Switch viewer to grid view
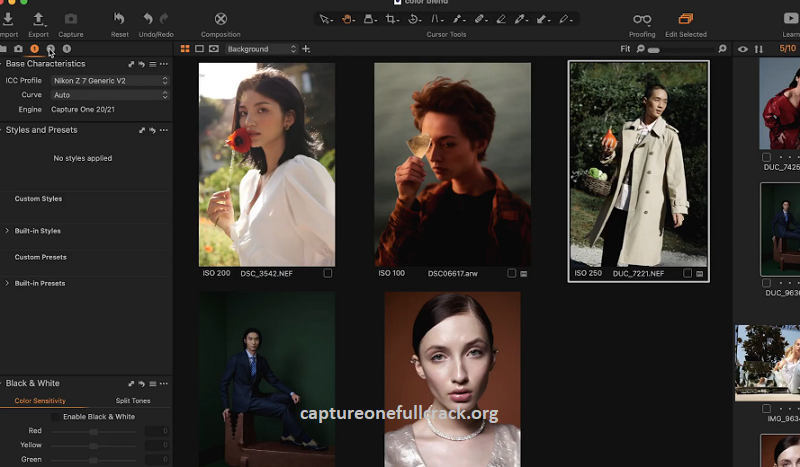 point(185,49)
